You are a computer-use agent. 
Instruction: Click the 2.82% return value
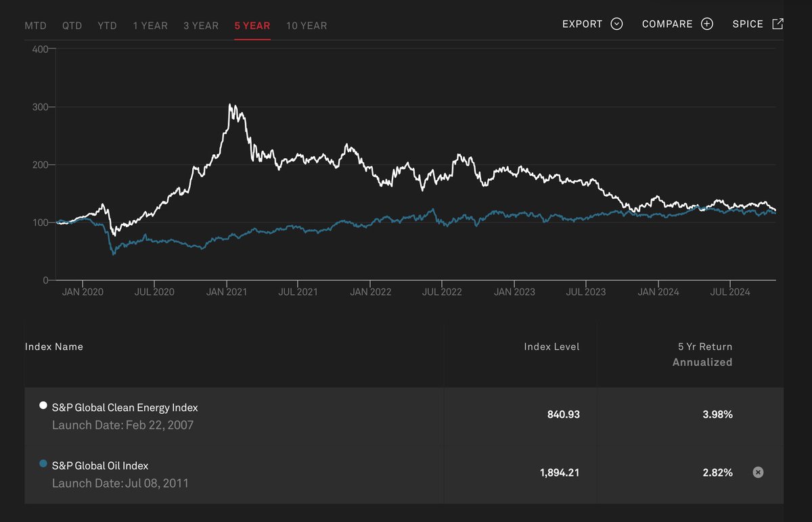[x=717, y=473]
